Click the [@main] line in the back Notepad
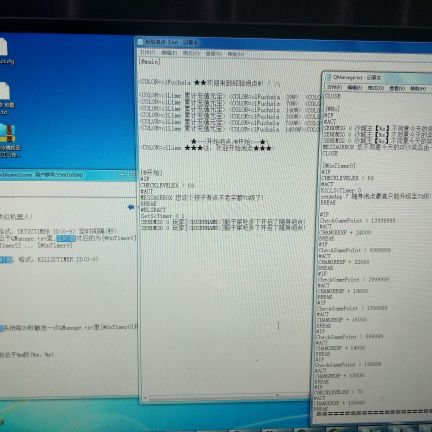Viewport: 432px width, 432px height. [x=149, y=61]
